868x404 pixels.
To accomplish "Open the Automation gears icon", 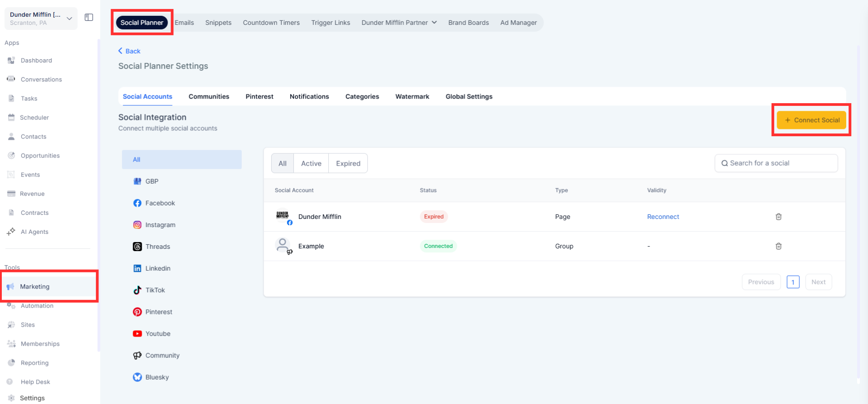I will [11, 306].
